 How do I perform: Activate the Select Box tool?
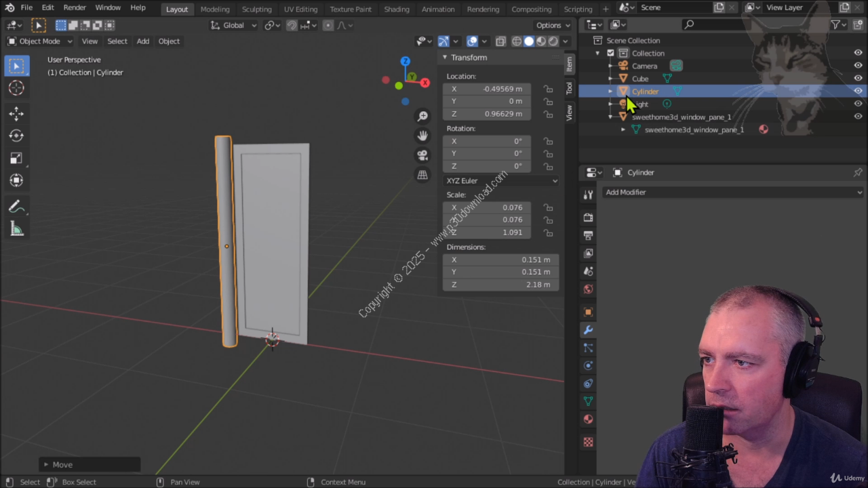[16, 66]
